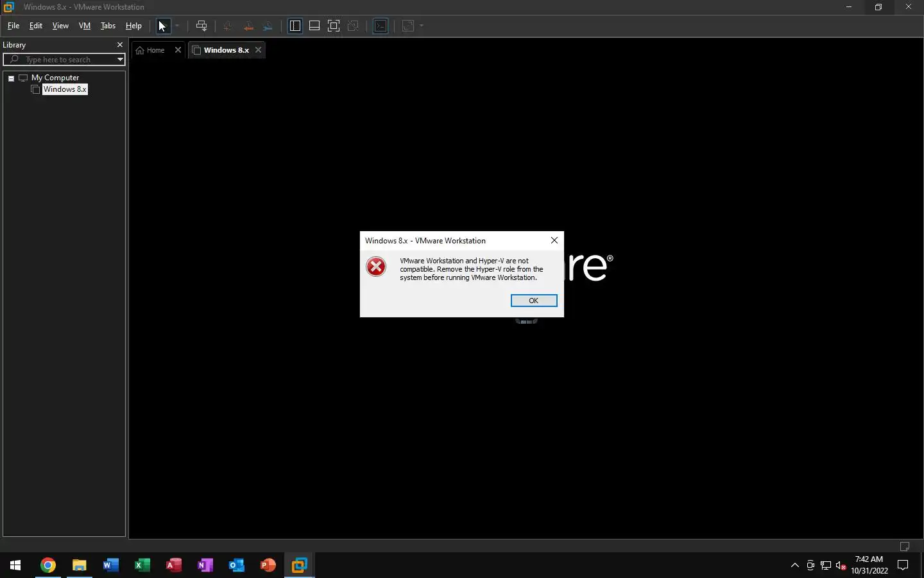Click the search magnifier icon in Library

click(x=14, y=60)
